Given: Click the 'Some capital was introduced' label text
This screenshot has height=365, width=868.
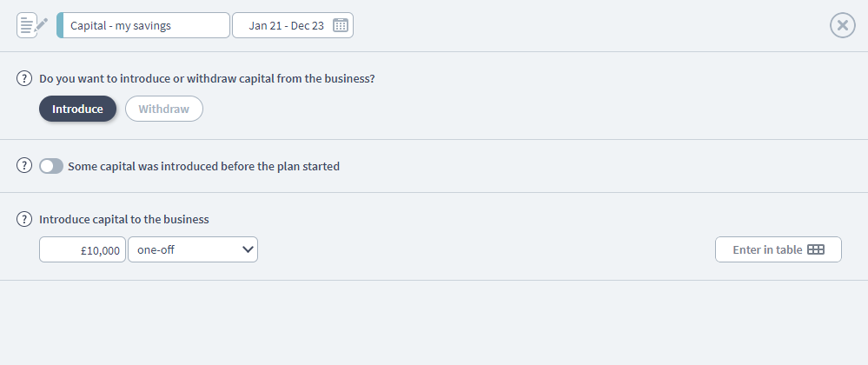Looking at the screenshot, I should (203, 166).
